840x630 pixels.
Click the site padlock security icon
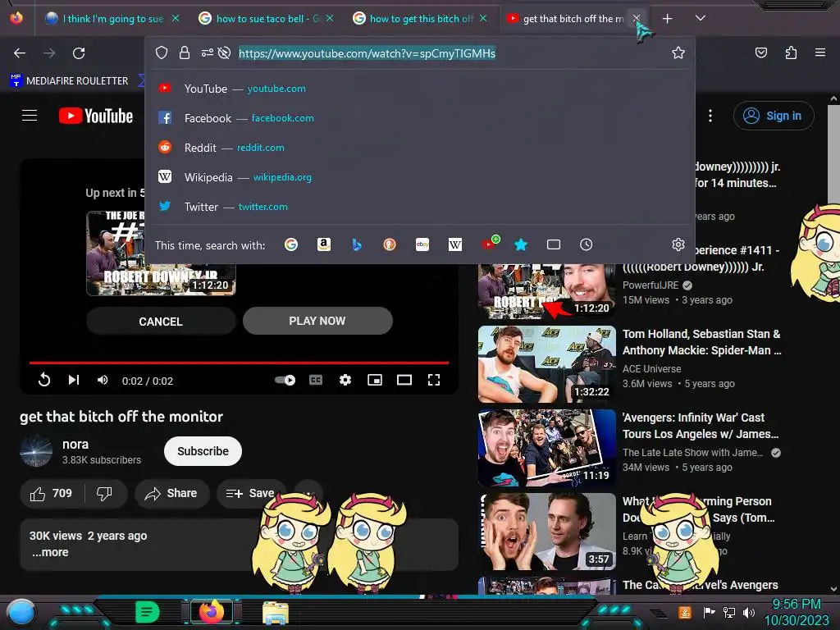185,52
